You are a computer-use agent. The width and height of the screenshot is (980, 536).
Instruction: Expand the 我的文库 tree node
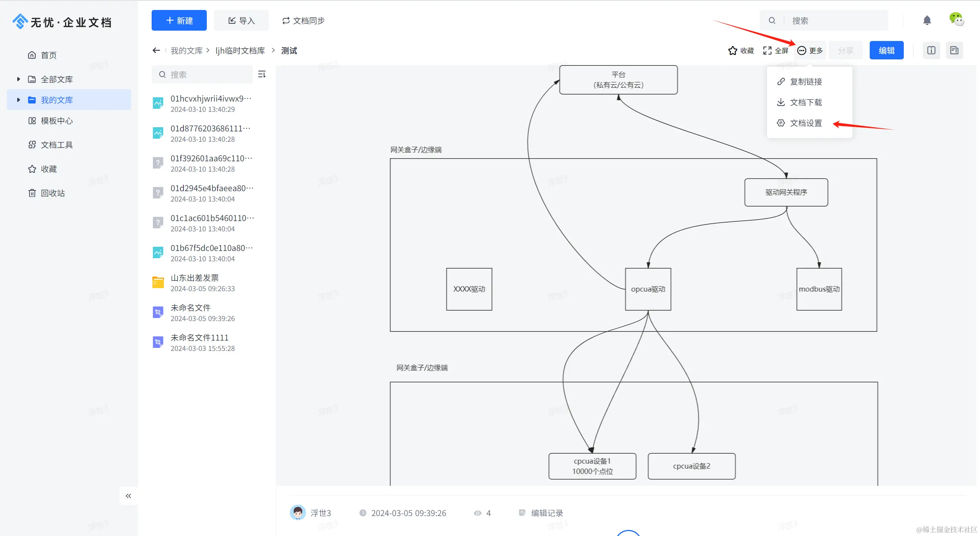coord(18,100)
